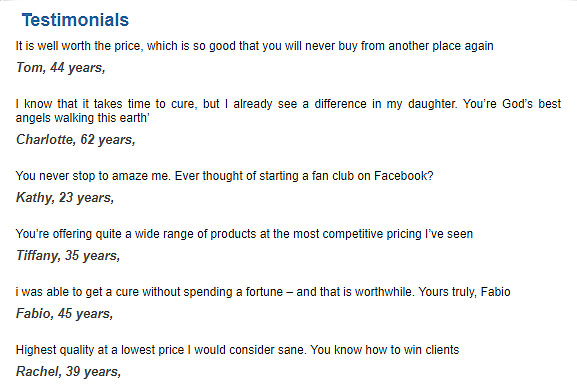The image size is (577, 389).
Task: Click the name Kathy, 23 years
Action: pos(65,198)
